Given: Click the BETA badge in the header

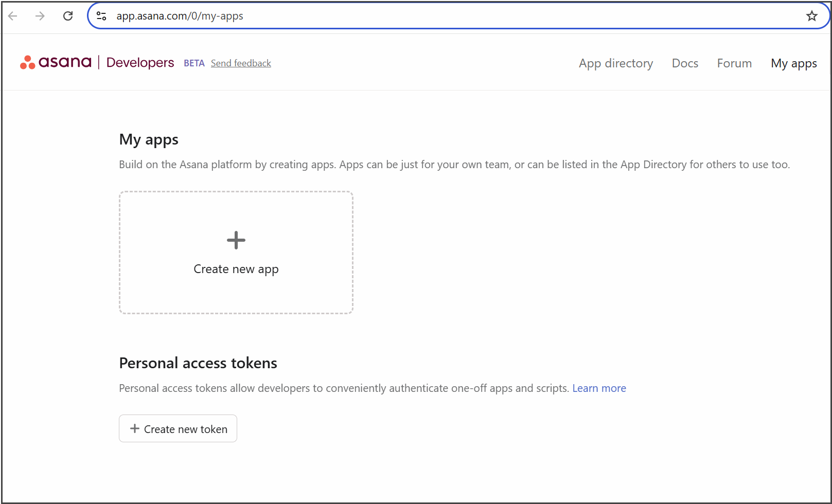Looking at the screenshot, I should 194,63.
